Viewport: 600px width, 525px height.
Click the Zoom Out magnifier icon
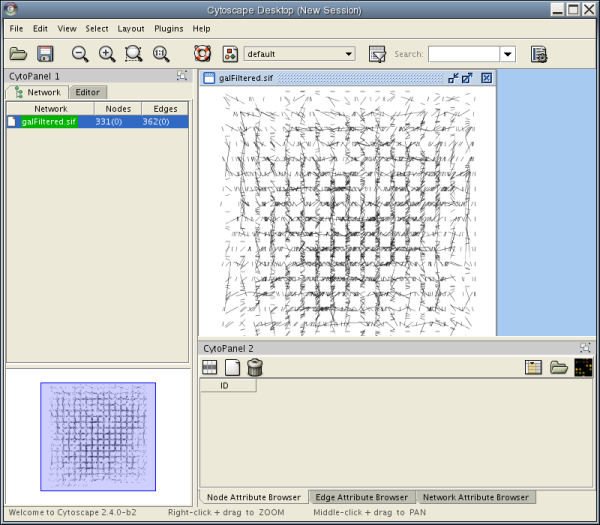click(80, 54)
